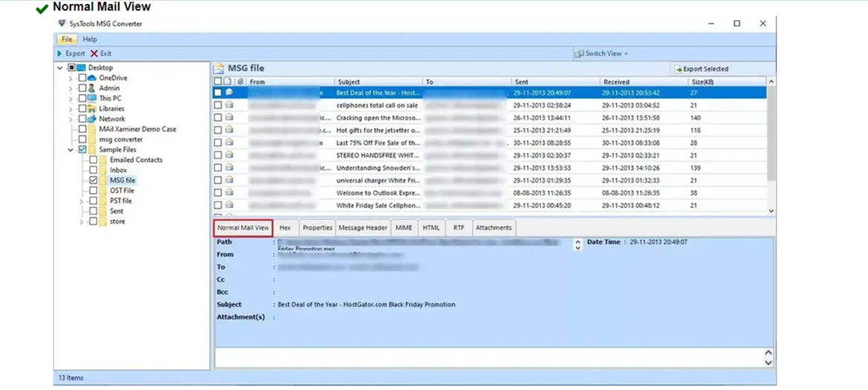This screenshot has height=390, width=868.
Task: Click the PST file folder icon
Action: pos(103,201)
